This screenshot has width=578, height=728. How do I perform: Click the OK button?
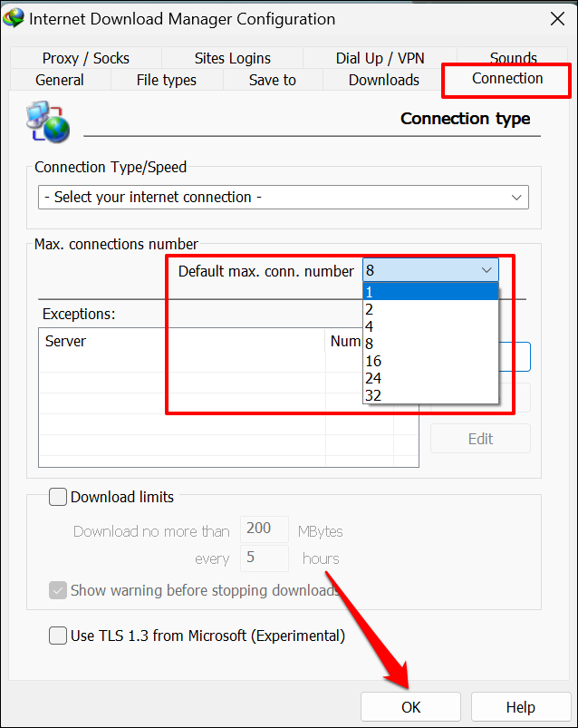coord(410,707)
